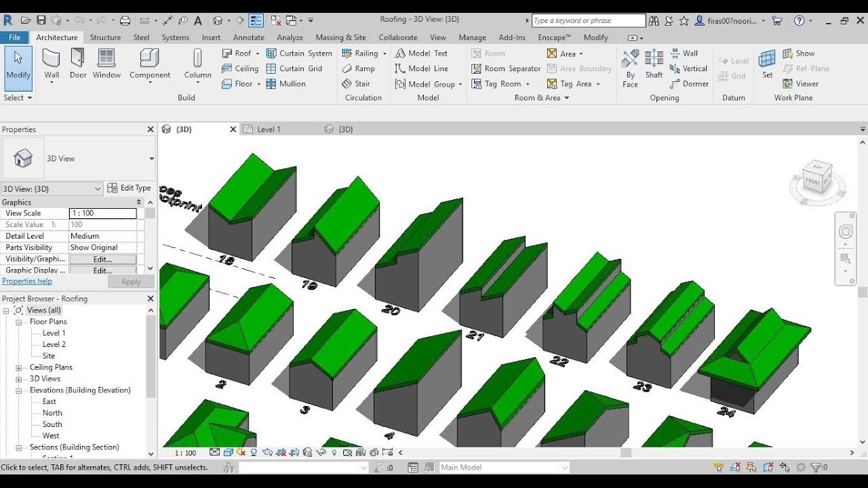The width and height of the screenshot is (868, 488).
Task: Open the Floor tool dropdown arrow
Action: coord(259,85)
